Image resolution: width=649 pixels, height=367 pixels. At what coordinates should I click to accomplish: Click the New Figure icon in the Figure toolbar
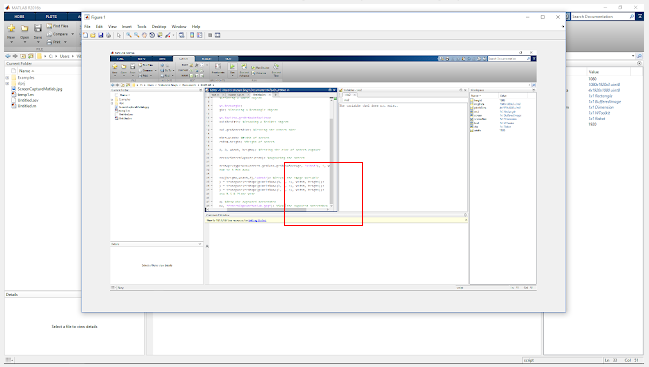click(x=85, y=35)
